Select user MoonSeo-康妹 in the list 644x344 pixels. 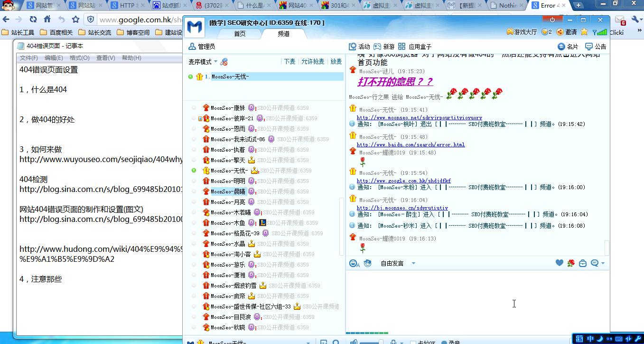(x=228, y=108)
